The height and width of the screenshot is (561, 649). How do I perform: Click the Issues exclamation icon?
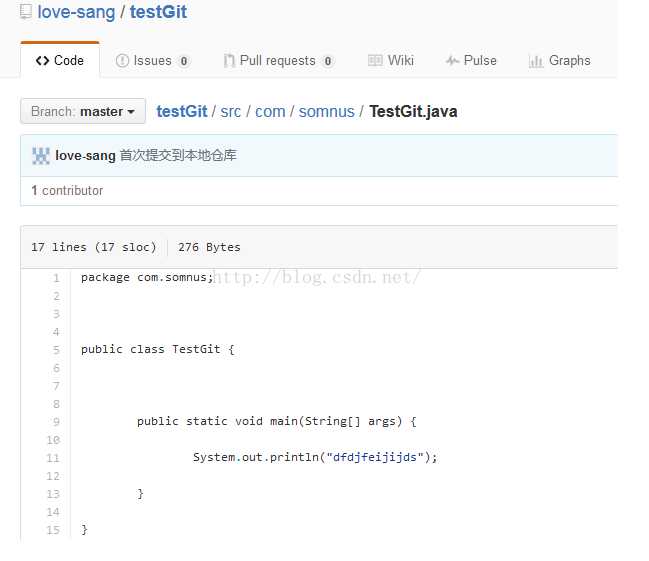[122, 61]
